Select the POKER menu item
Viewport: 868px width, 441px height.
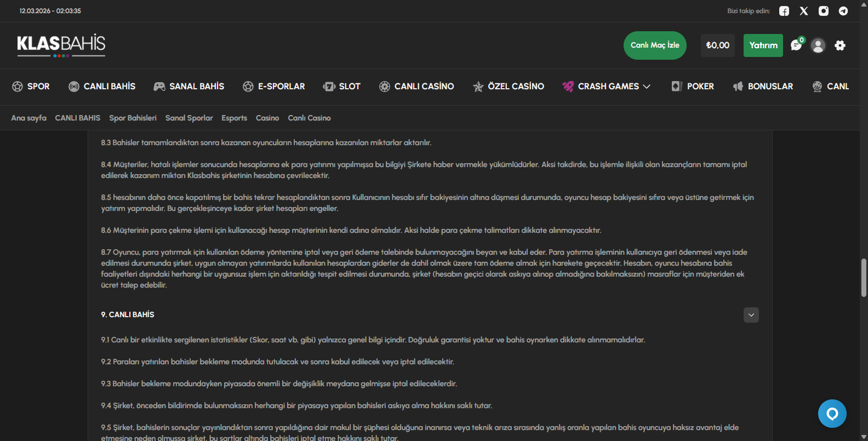click(x=693, y=87)
